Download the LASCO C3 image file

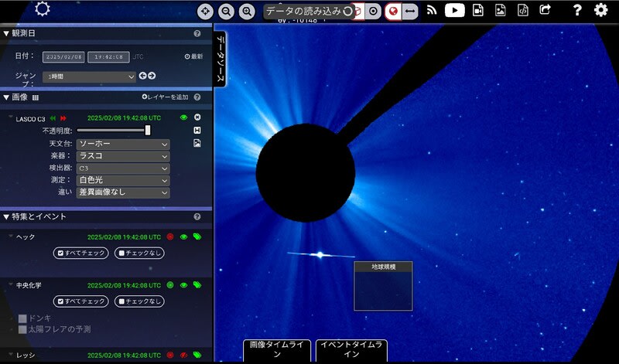coord(197,143)
